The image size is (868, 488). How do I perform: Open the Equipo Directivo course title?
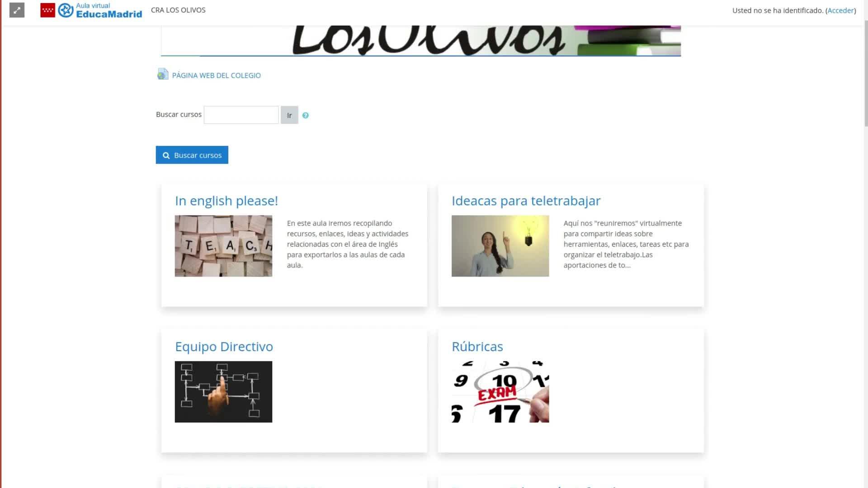(x=224, y=347)
